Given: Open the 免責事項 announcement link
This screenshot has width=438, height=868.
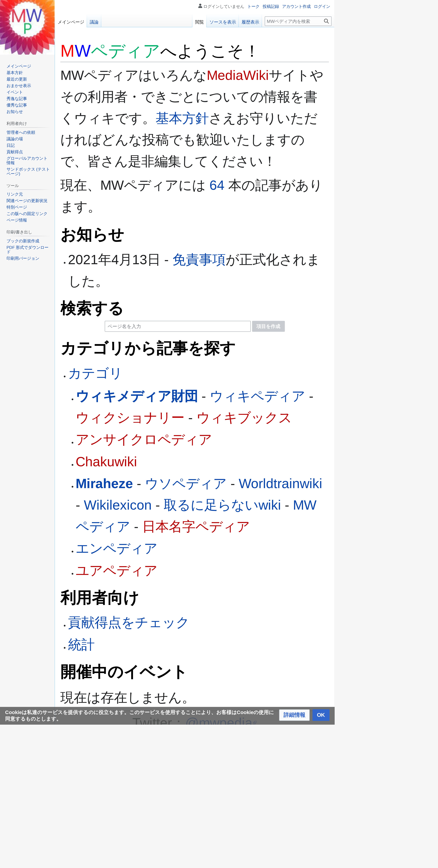Looking at the screenshot, I should [199, 260].
